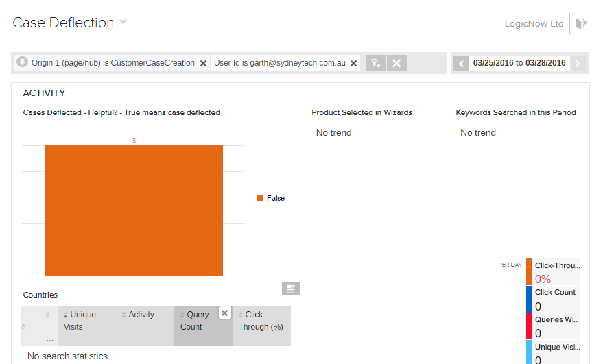Click the Product Selected in Wizards heading
Screen dimensions: 592x364
pos(362,112)
